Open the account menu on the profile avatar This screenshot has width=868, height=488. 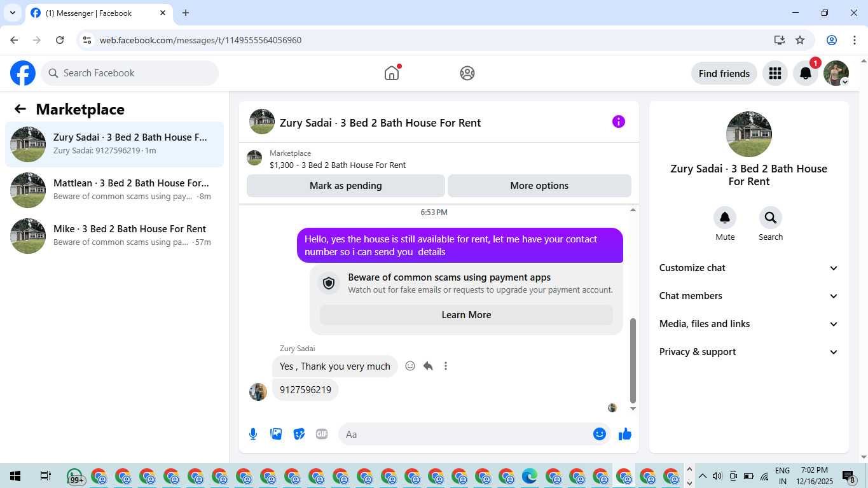pyautogui.click(x=836, y=73)
